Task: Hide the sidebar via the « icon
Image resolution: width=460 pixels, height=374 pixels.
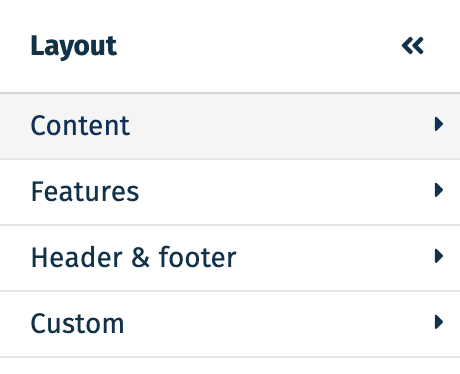Action: [x=412, y=46]
